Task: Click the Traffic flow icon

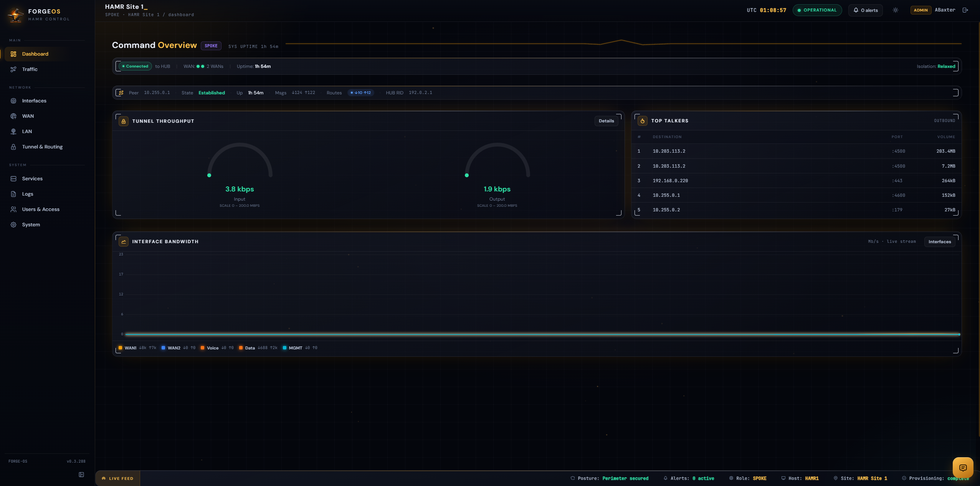Action: 13,69
